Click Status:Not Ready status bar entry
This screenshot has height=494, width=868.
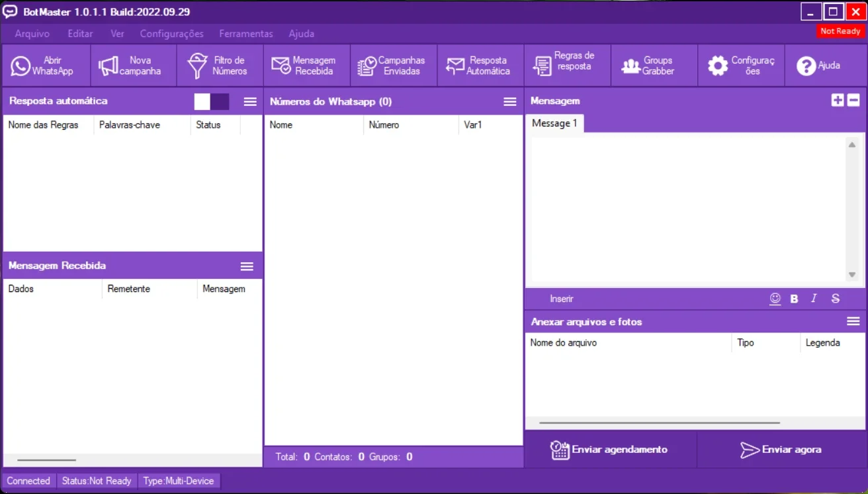click(97, 481)
